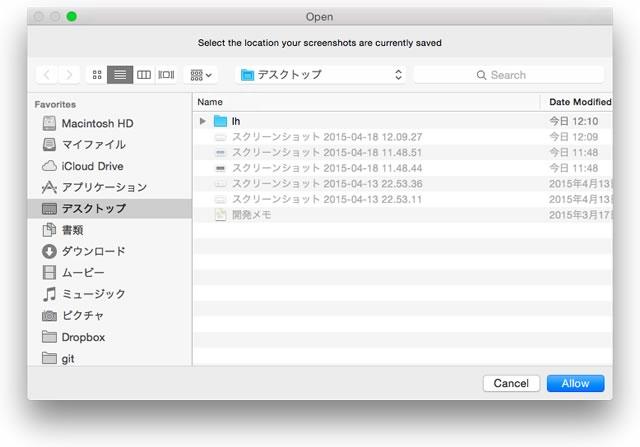This screenshot has height=447, width=640.
Task: Switch to column view mode
Action: pos(143,75)
